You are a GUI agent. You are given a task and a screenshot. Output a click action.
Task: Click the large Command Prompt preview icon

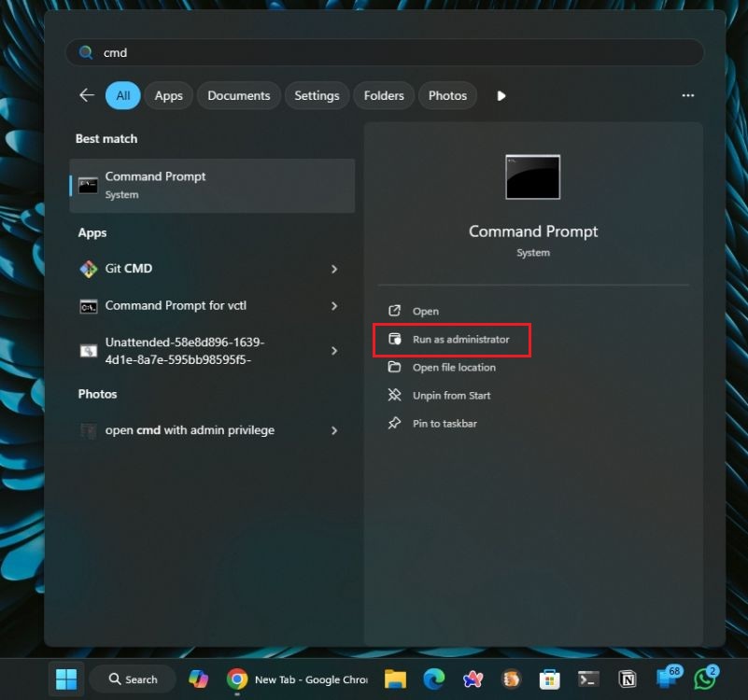(533, 177)
